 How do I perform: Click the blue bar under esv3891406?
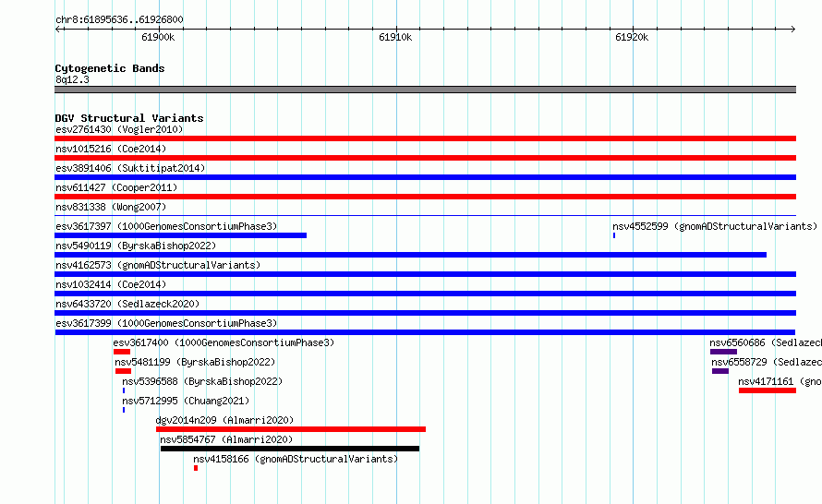[425, 177]
